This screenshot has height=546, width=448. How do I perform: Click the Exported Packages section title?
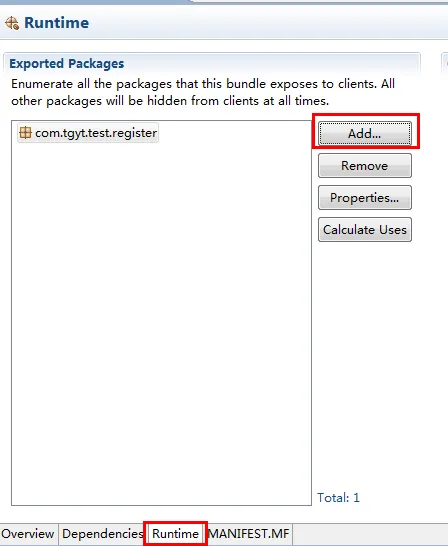pyautogui.click(x=66, y=64)
